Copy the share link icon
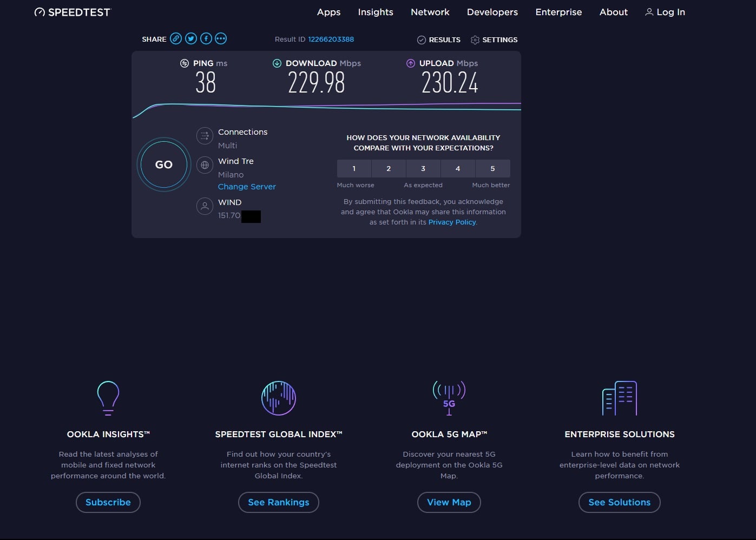This screenshot has width=756, height=540. (176, 38)
